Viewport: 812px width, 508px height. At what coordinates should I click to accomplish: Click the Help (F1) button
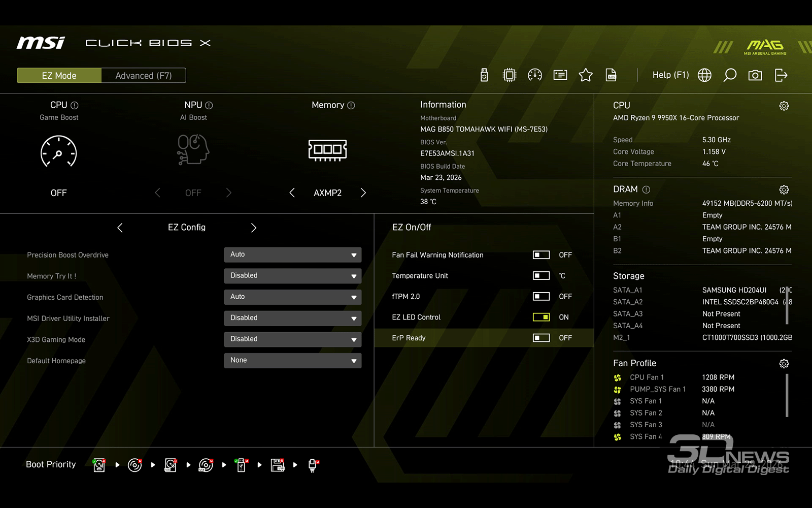pyautogui.click(x=670, y=75)
